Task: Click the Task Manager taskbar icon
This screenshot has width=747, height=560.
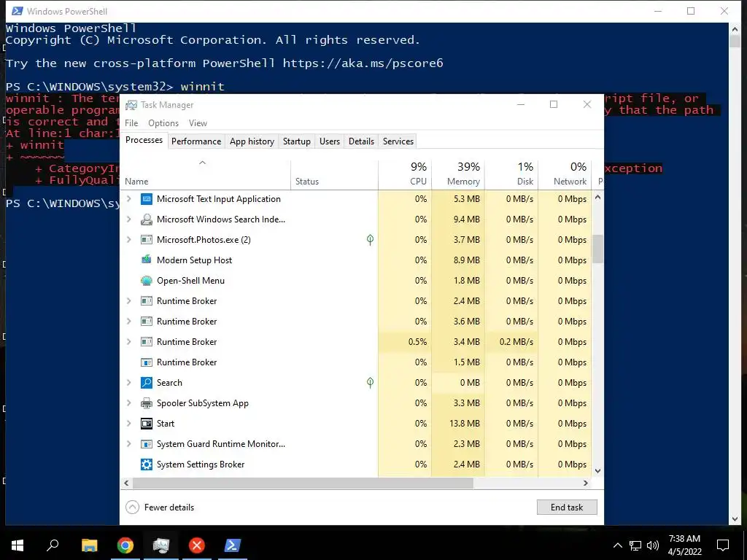Action: point(161,545)
